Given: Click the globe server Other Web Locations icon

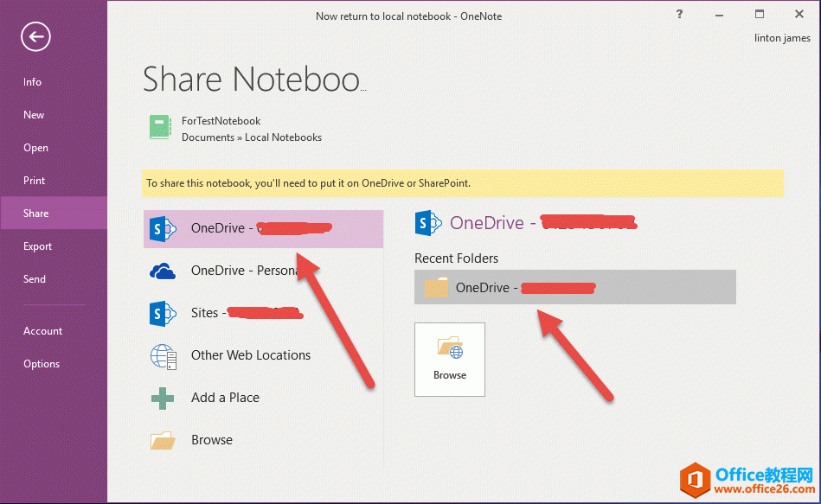Looking at the screenshot, I should click(x=164, y=356).
